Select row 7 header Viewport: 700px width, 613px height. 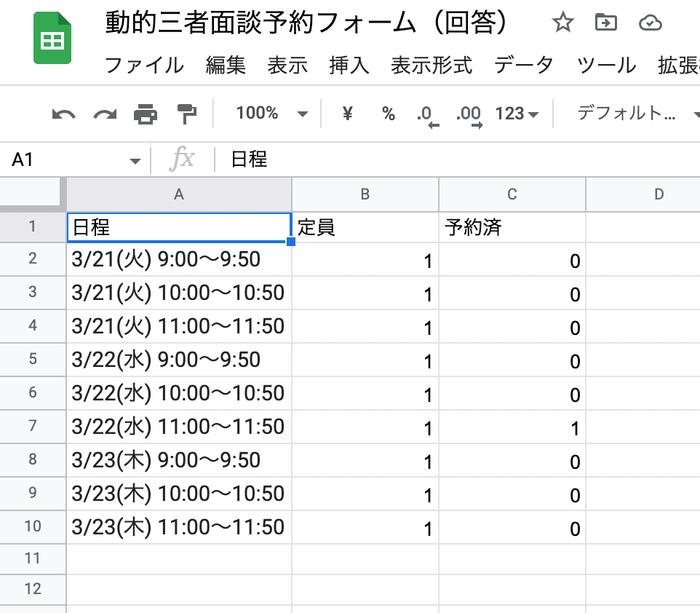pyautogui.click(x=33, y=426)
